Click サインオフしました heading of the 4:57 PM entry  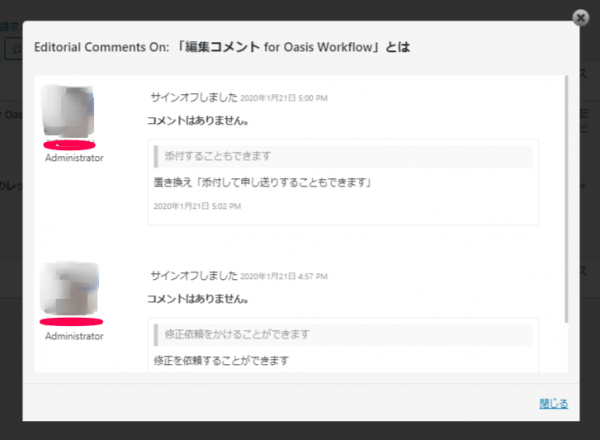pos(194,275)
